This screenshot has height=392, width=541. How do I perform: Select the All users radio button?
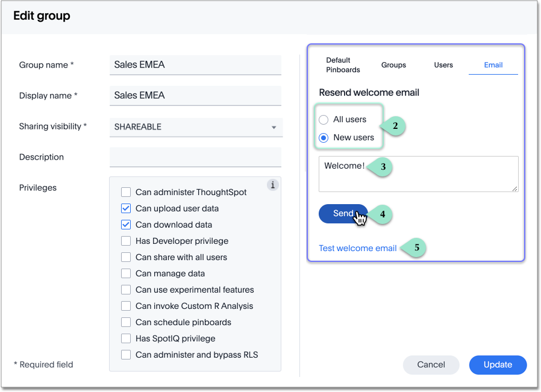coord(324,120)
